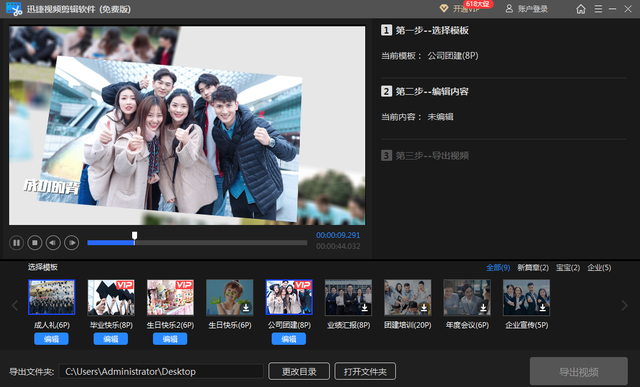
Task: Click the 开通VIP diamond icon
Action: [444, 9]
